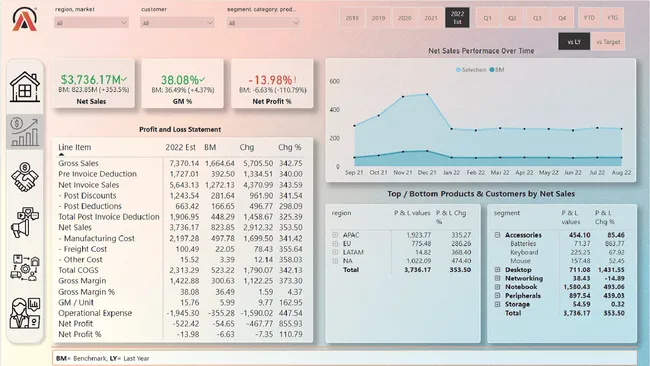Screen dimensions: 650x366
Task: Open the customer filter dropdown
Action: [x=177, y=23]
